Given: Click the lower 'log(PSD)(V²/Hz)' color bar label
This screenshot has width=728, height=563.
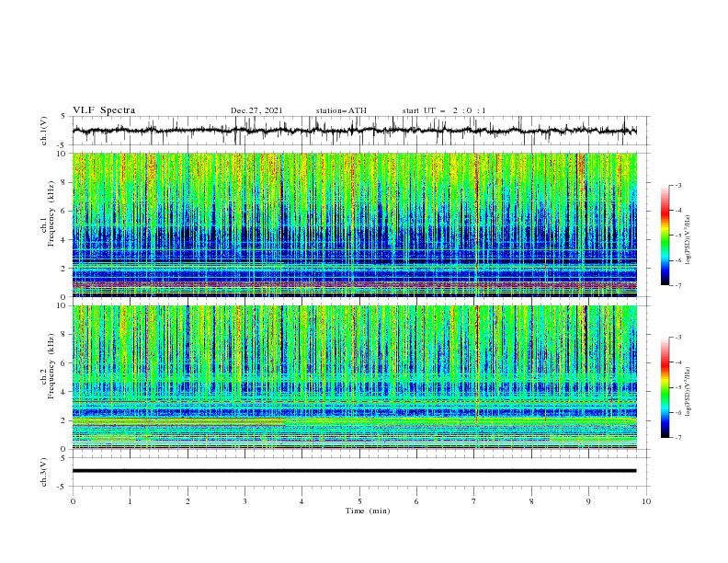Looking at the screenshot, I should (688, 391).
